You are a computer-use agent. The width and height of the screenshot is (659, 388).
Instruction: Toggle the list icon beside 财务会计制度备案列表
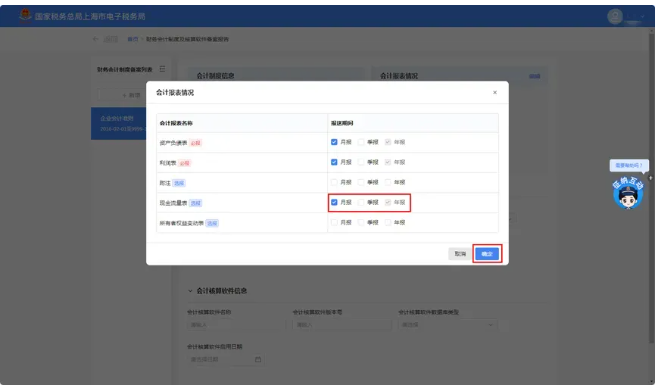(162, 69)
